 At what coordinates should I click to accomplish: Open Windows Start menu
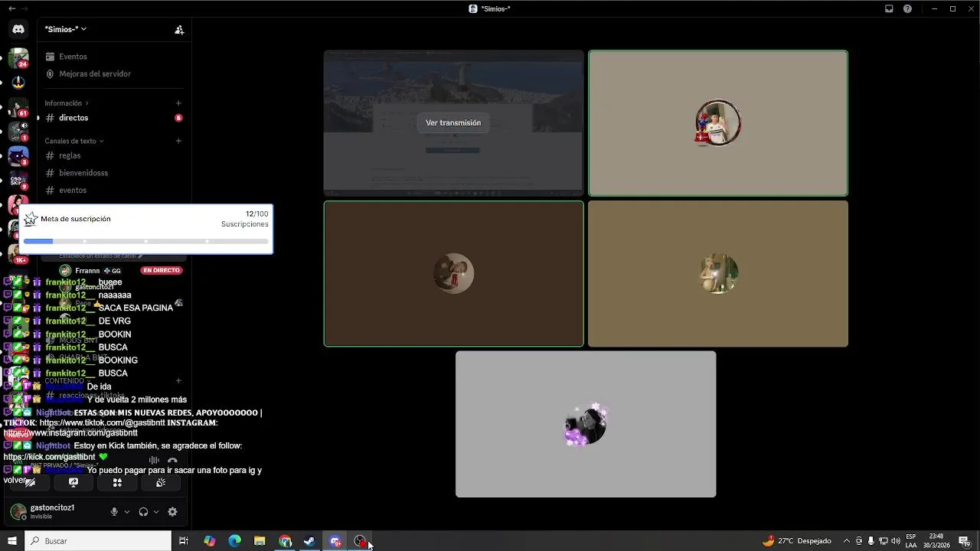coord(12,541)
